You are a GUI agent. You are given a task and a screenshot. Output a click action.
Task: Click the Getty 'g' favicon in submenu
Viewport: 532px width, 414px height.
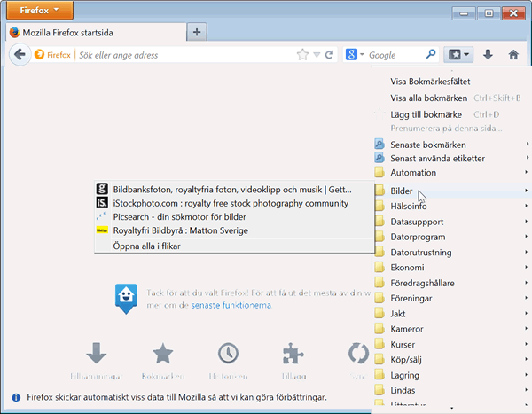click(x=102, y=189)
